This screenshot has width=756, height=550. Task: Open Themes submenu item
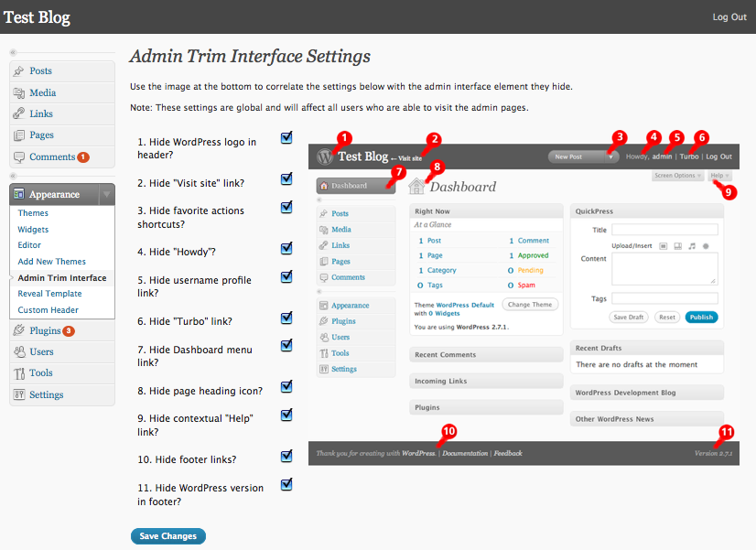tap(33, 213)
